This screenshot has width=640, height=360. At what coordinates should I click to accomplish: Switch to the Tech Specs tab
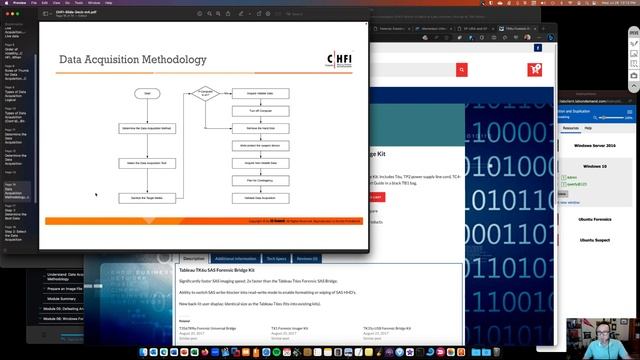276,259
